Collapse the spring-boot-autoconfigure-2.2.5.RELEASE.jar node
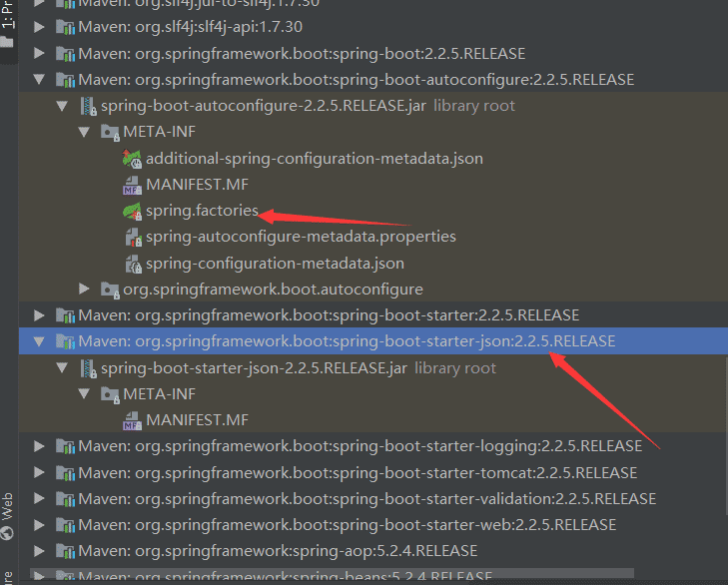The image size is (728, 585). click(62, 106)
